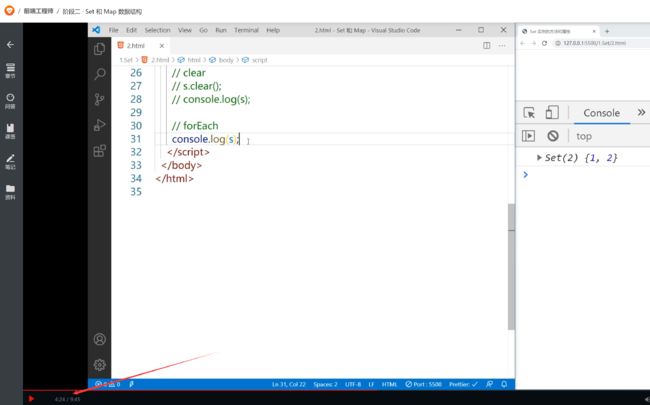This screenshot has height=405, width=650.
Task: Click the HTML language mode status item
Action: [x=389, y=384]
